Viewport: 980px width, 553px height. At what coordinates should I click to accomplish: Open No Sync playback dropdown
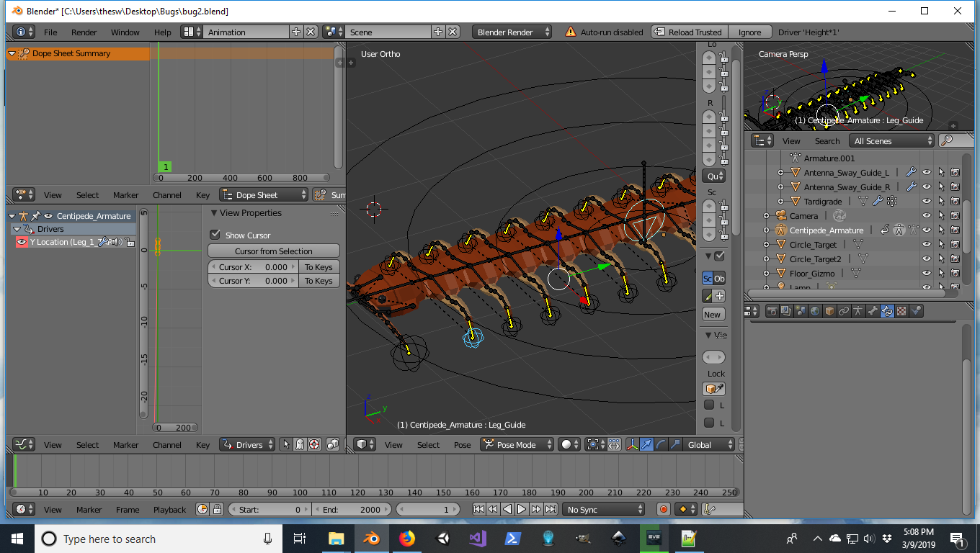(604, 509)
